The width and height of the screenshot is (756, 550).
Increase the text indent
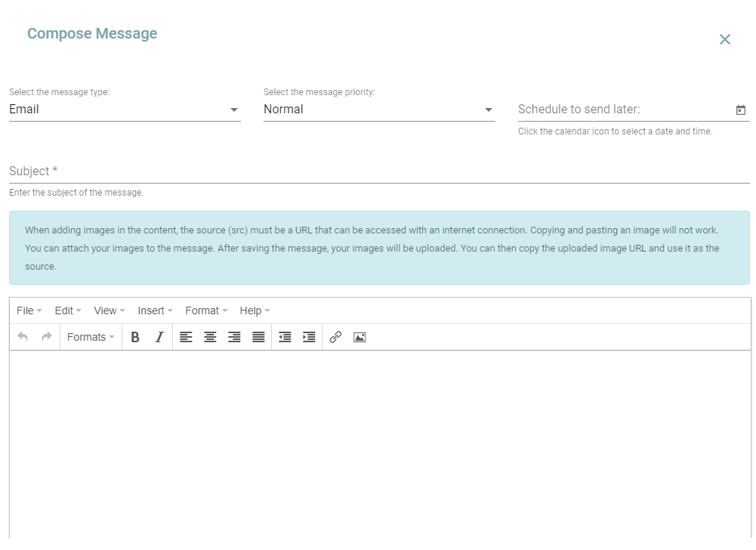point(309,337)
